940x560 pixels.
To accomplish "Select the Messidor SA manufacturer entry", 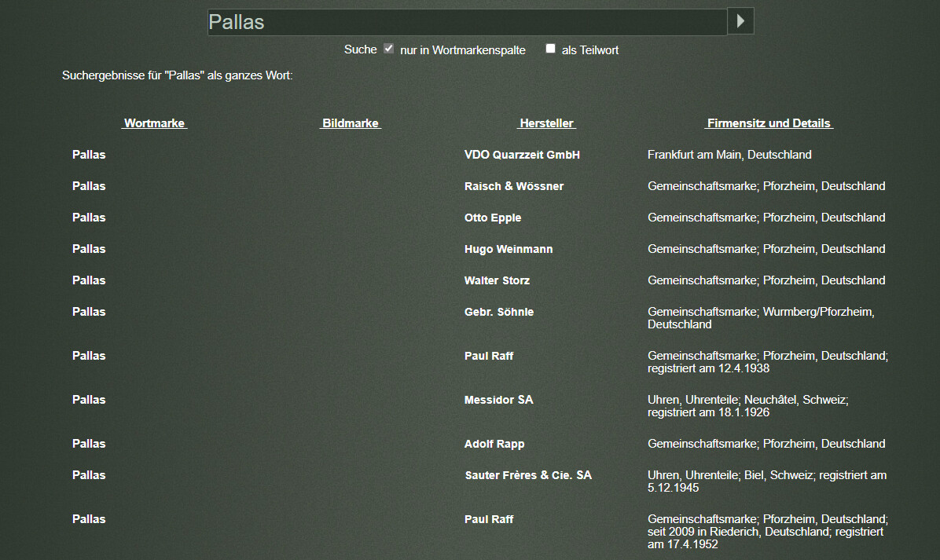I will 499,400.
